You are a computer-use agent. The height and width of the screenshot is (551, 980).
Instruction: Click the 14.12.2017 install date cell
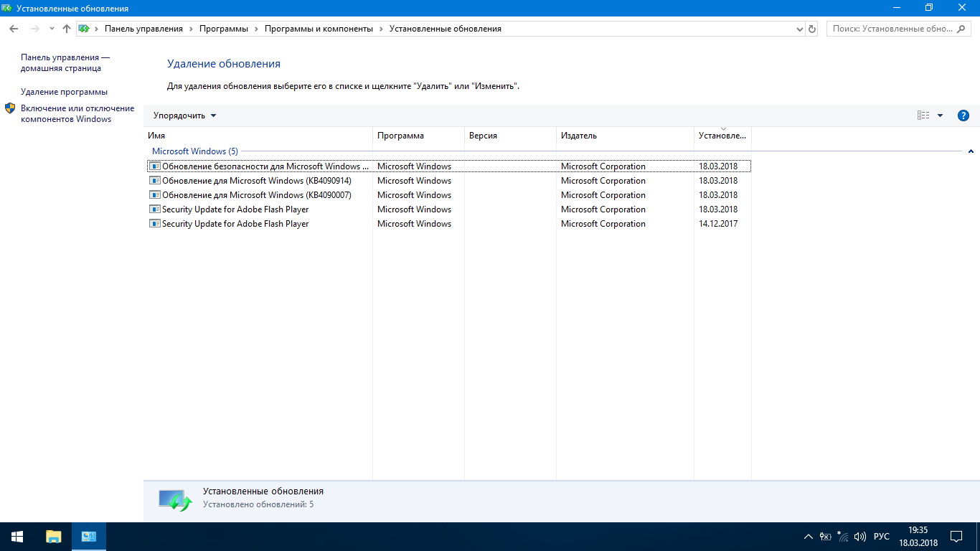pos(718,224)
